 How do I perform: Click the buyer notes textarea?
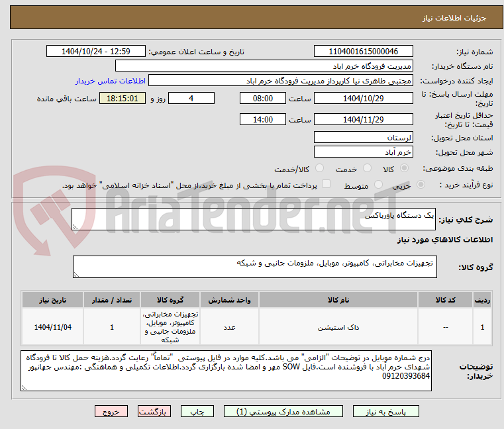(x=226, y=371)
